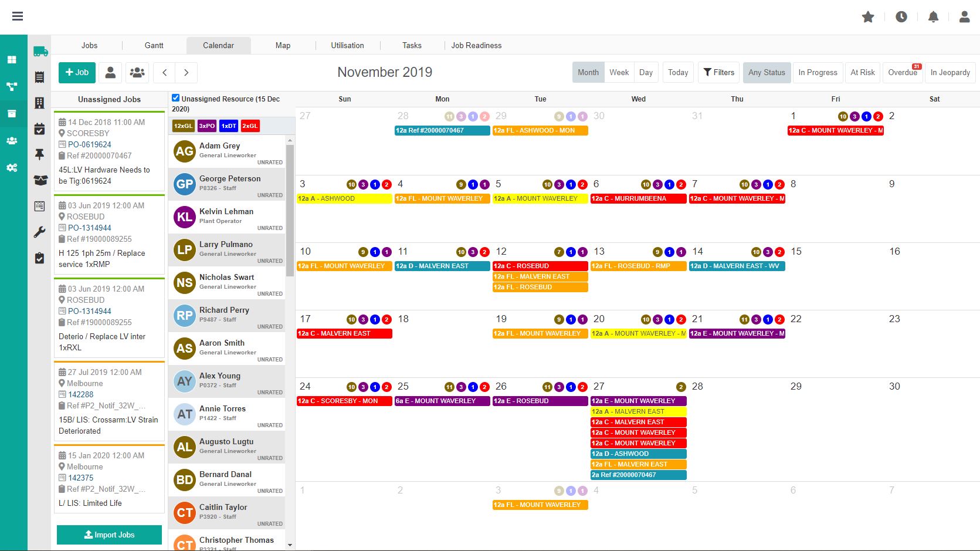Open the 6a E - MOUNT WAVERLEY event
Screen dimensions: 980x551
point(442,401)
